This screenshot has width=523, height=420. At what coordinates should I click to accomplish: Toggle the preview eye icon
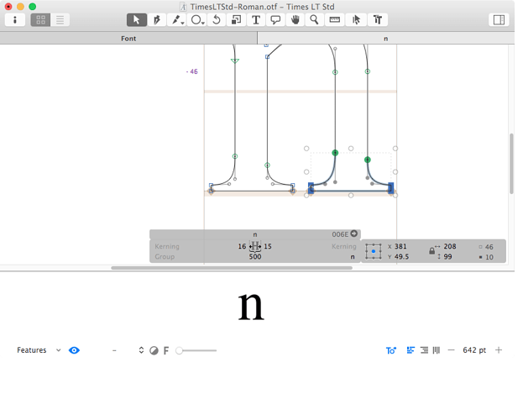click(x=74, y=350)
